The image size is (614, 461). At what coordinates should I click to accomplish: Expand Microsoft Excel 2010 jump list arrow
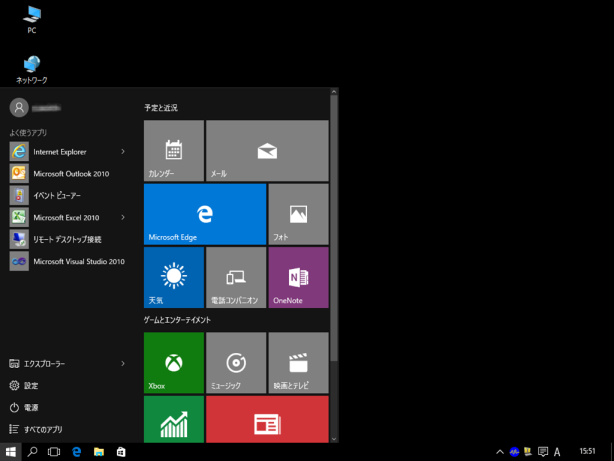[123, 217]
